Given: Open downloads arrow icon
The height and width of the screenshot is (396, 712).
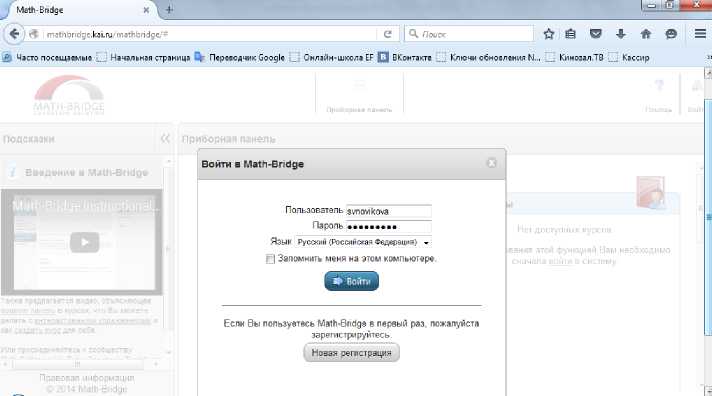Looking at the screenshot, I should tap(621, 34).
